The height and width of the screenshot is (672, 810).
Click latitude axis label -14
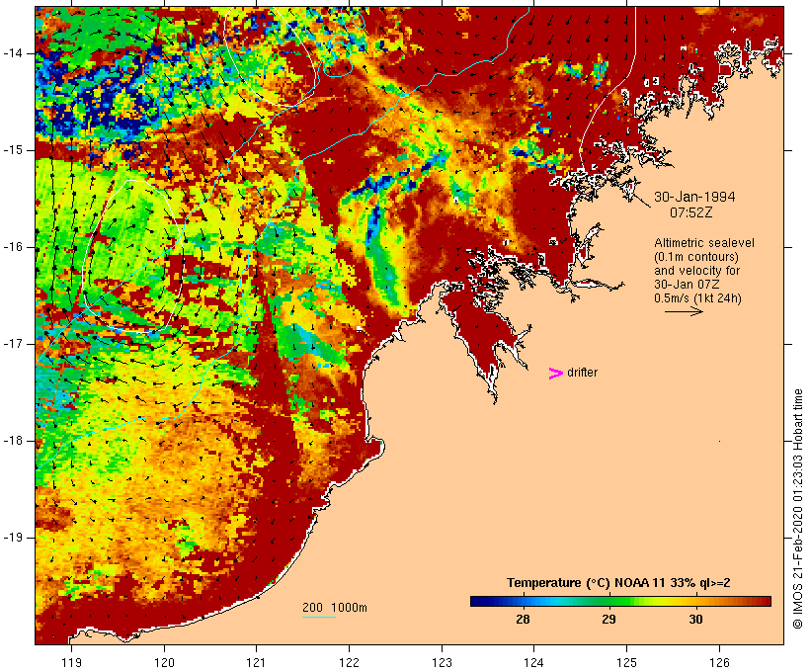[x=13, y=53]
